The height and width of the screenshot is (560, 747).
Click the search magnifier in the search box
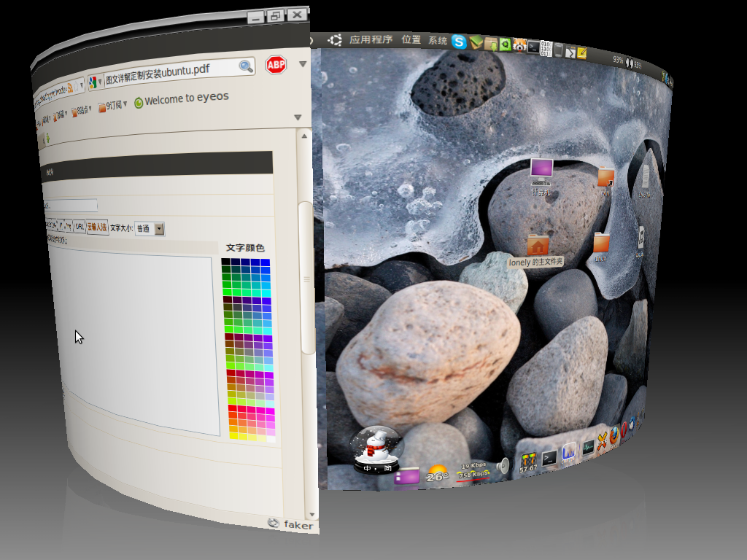(246, 66)
